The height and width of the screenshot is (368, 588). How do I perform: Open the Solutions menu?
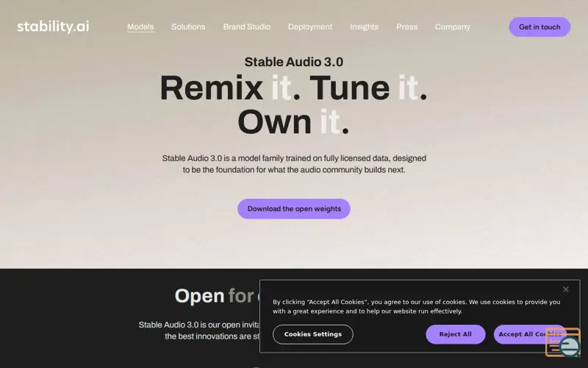tap(188, 26)
